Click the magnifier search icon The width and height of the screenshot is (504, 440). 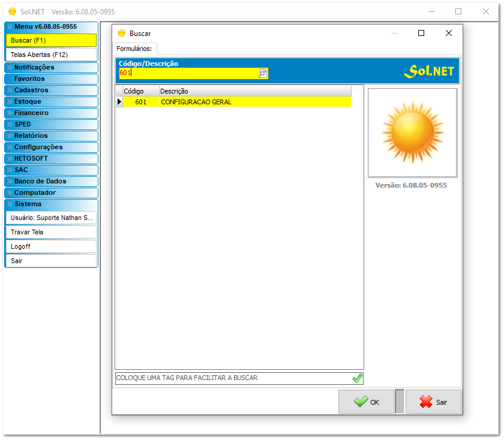(x=262, y=73)
